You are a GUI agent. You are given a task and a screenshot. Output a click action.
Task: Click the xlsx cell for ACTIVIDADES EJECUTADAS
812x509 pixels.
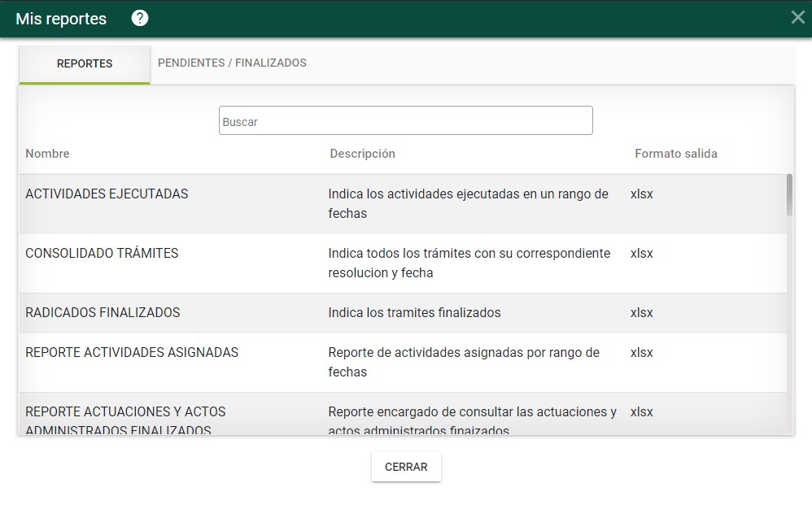642,194
